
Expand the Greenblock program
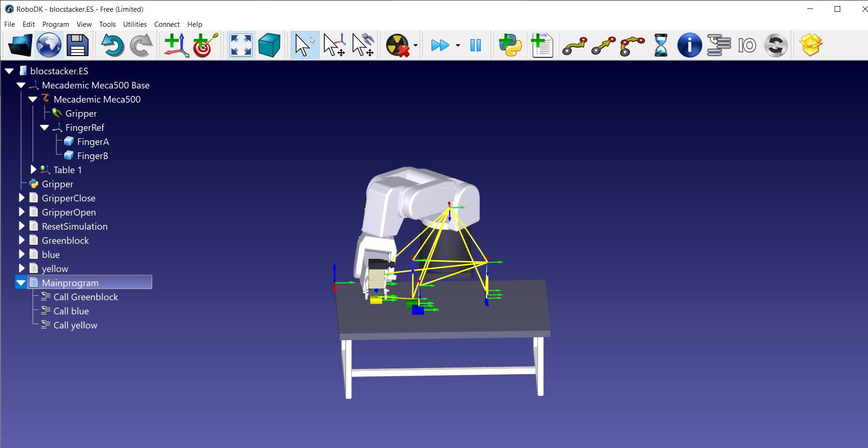[x=21, y=240]
